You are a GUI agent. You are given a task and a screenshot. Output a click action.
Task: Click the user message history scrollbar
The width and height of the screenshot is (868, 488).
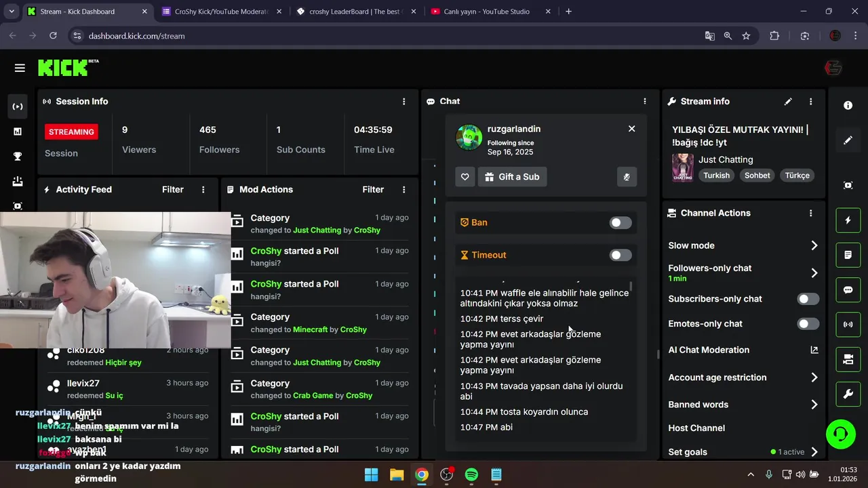(631, 287)
